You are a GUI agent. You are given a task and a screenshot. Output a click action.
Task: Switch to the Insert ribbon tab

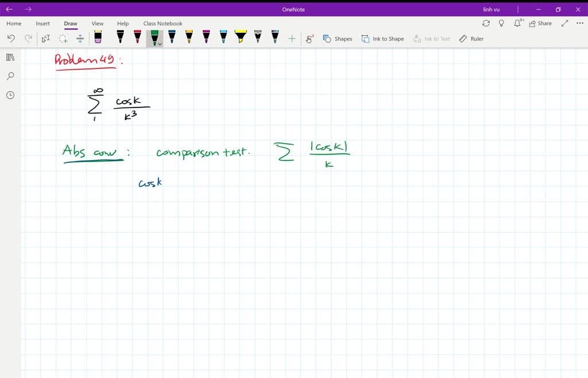42,24
